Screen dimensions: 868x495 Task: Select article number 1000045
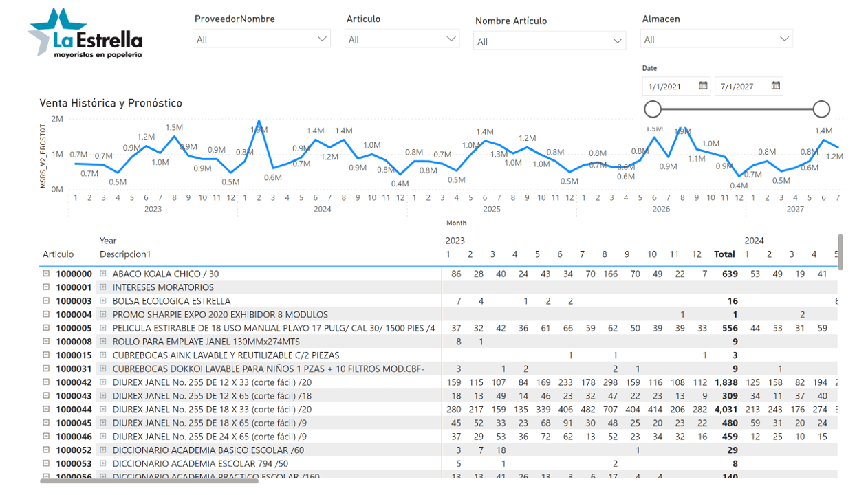pos(74,423)
